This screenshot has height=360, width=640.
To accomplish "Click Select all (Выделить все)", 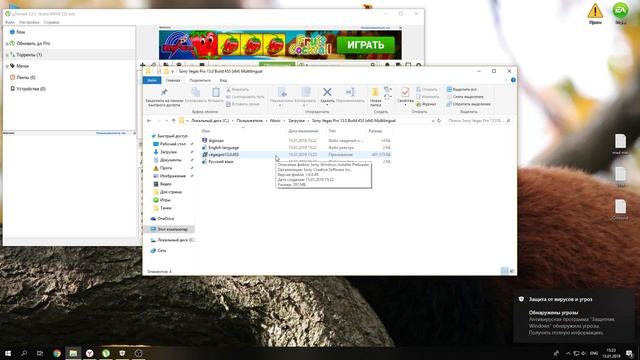I will pyautogui.click(x=461, y=89).
